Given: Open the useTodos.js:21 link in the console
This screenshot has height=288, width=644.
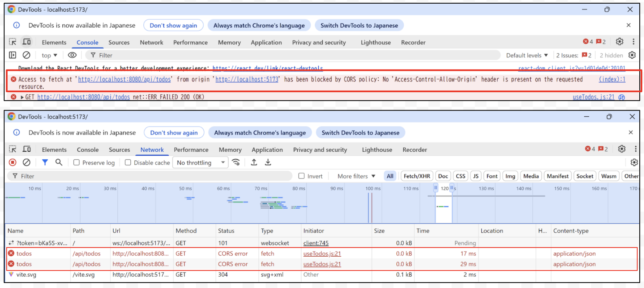Looking at the screenshot, I should [593, 97].
